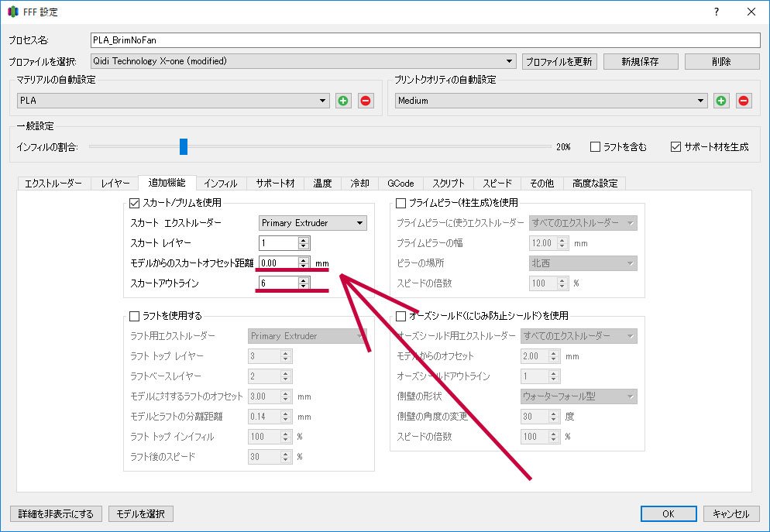770x532 pixels.
Task: Enable ラフトを使用する checkbox
Action: click(x=134, y=316)
